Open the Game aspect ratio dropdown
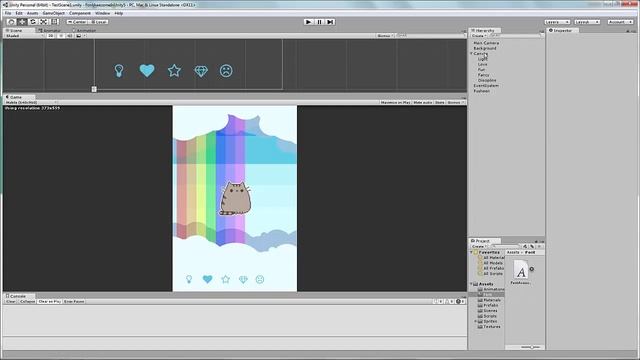This screenshot has height=360, width=640. click(x=31, y=102)
